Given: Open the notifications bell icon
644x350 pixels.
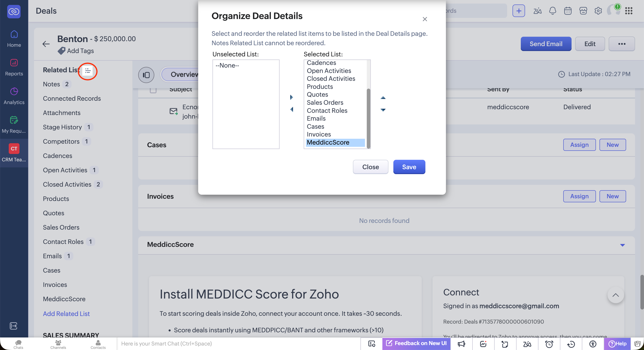Looking at the screenshot, I should tap(553, 11).
